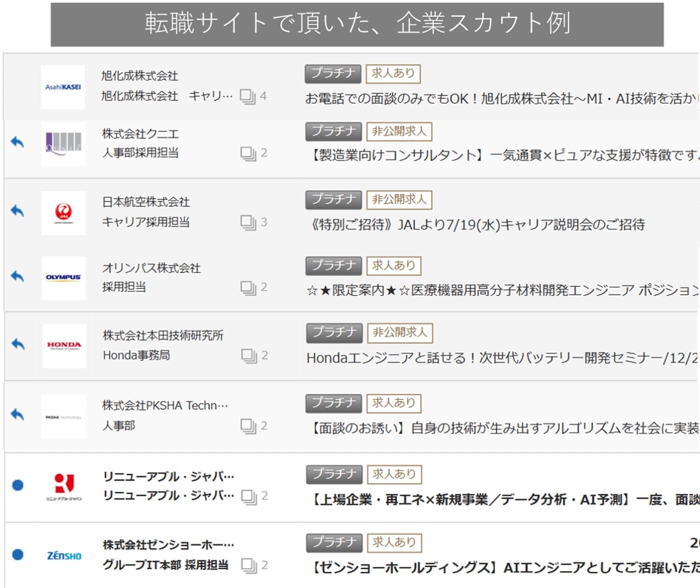
Task: Click sender name 株式会社本田技術研究所
Action: pos(163,335)
